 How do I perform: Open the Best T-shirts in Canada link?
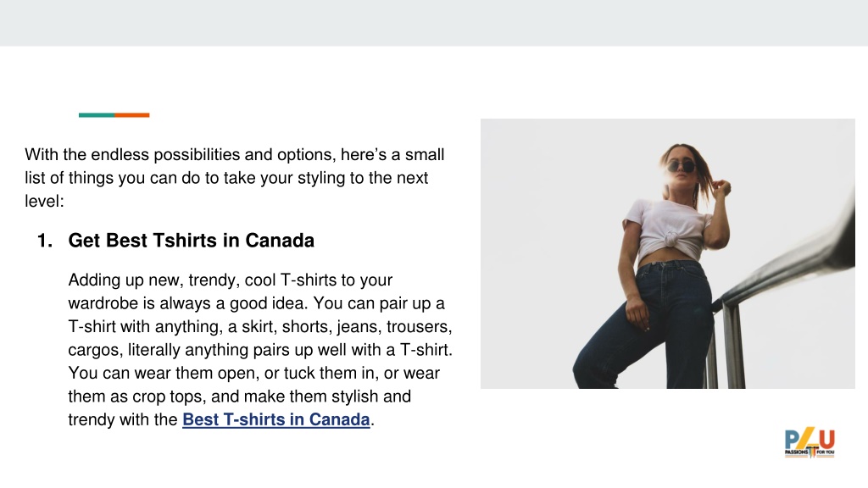pos(276,419)
